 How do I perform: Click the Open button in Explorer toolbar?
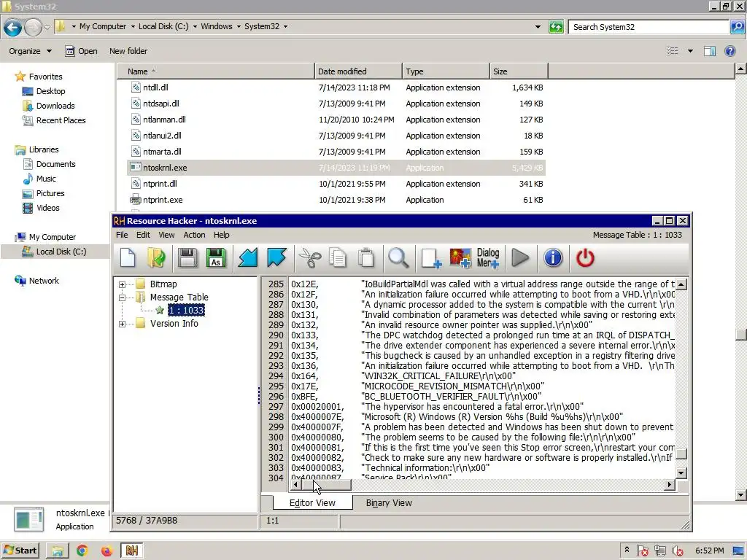[x=81, y=51]
